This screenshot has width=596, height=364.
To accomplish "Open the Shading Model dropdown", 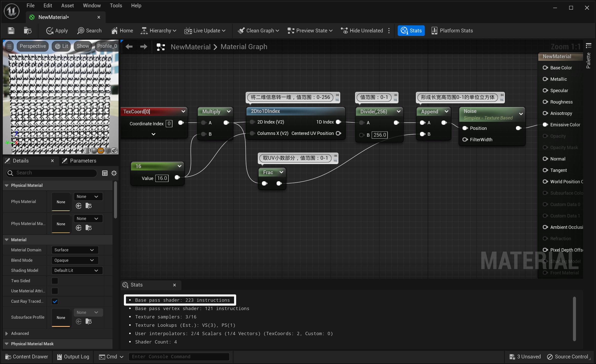I will [x=76, y=270].
